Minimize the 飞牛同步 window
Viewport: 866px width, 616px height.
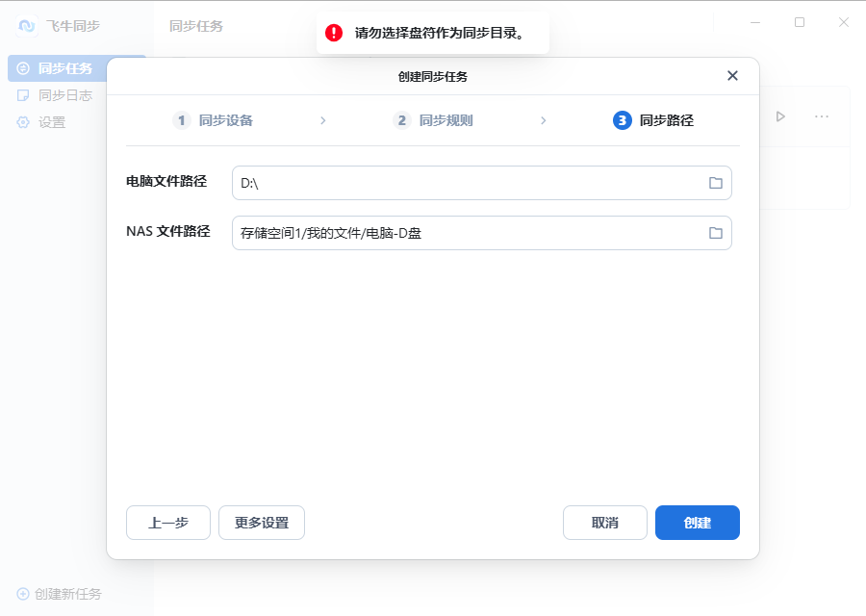(755, 23)
